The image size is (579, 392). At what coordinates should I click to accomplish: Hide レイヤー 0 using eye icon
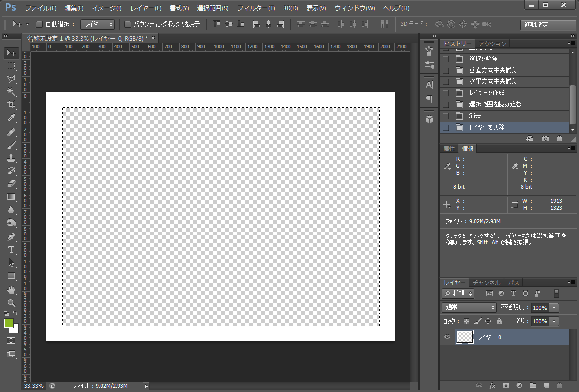pyautogui.click(x=447, y=337)
